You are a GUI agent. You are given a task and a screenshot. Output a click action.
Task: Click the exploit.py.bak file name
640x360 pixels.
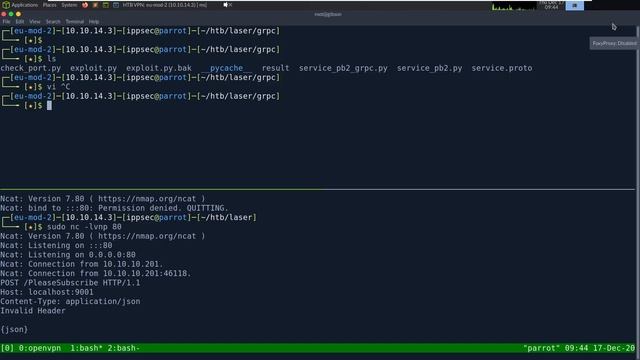pos(159,68)
